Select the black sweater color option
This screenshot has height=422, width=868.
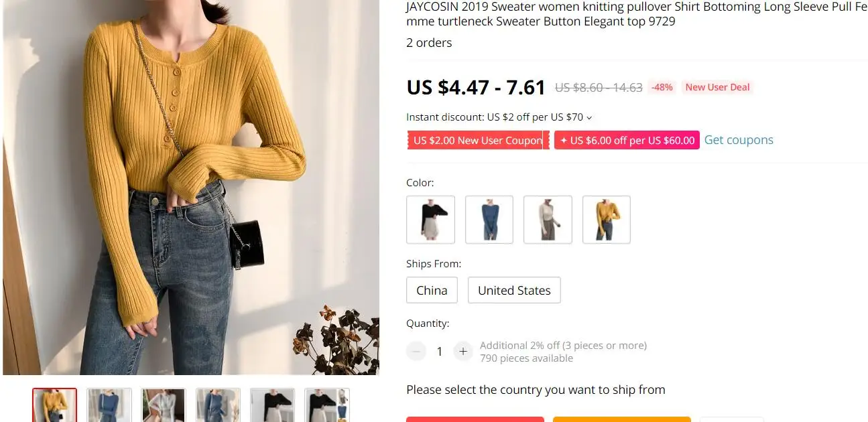[x=430, y=220]
